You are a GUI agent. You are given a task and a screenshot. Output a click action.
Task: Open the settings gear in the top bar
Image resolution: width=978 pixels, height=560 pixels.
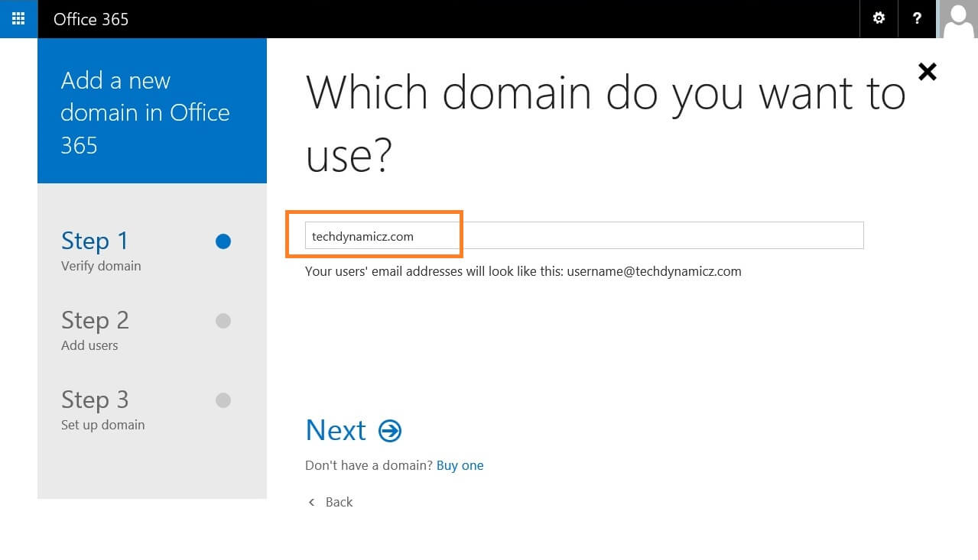(879, 18)
